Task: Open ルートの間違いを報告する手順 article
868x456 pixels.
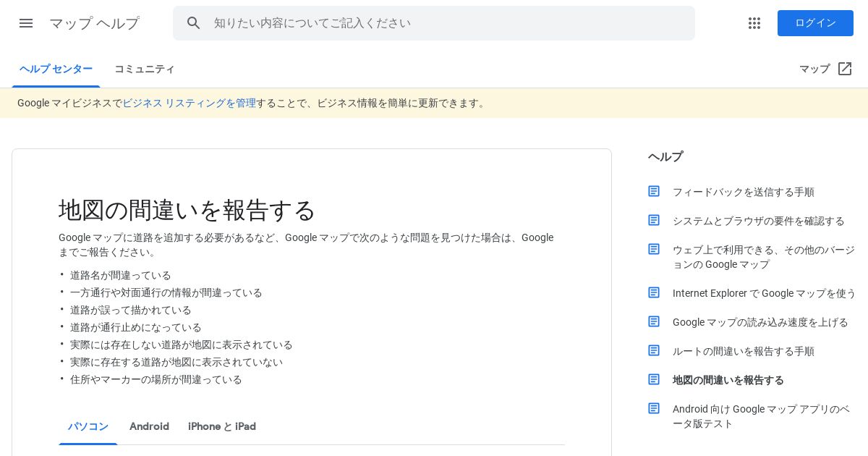Action: tap(744, 351)
